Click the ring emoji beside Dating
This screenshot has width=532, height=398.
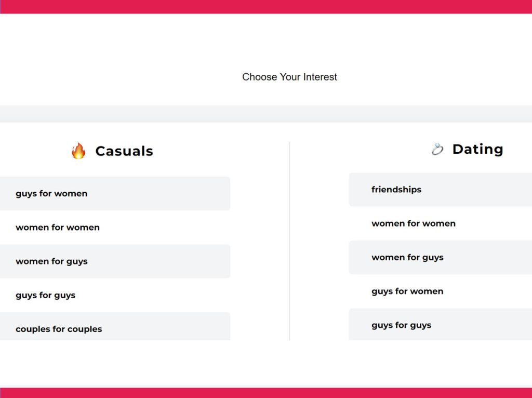click(438, 149)
